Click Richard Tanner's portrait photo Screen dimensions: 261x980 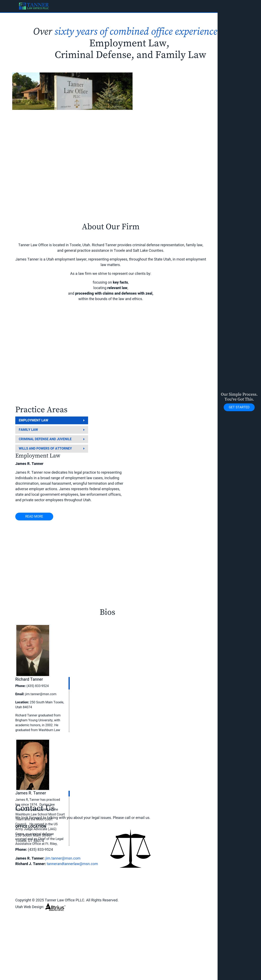33,650
